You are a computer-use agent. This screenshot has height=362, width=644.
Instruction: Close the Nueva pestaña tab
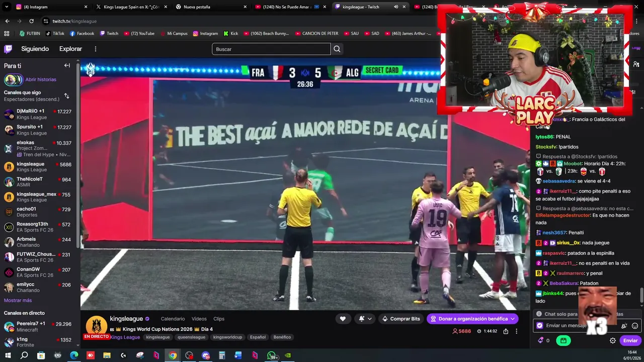click(x=245, y=7)
